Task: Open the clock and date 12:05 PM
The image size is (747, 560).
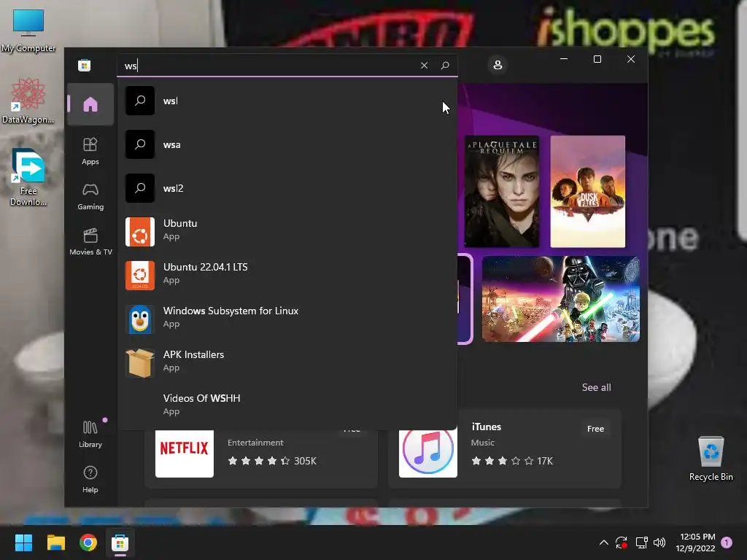Action: (x=695, y=542)
